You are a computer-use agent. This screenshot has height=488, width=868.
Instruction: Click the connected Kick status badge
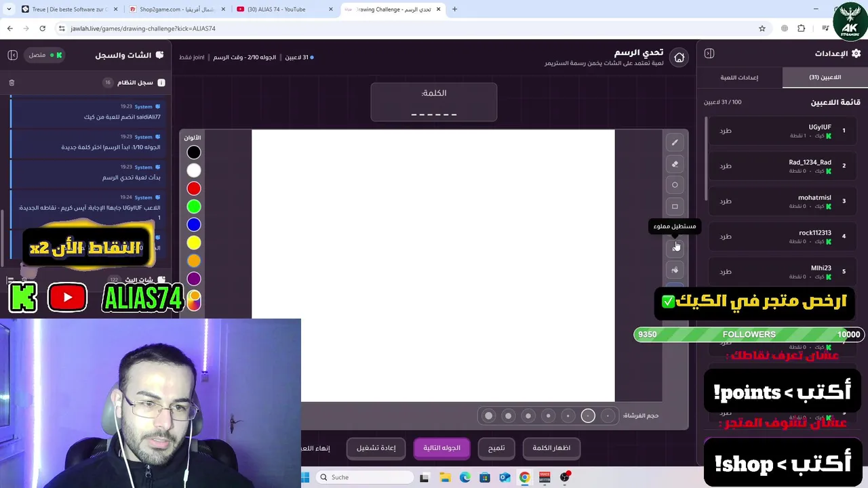point(45,55)
